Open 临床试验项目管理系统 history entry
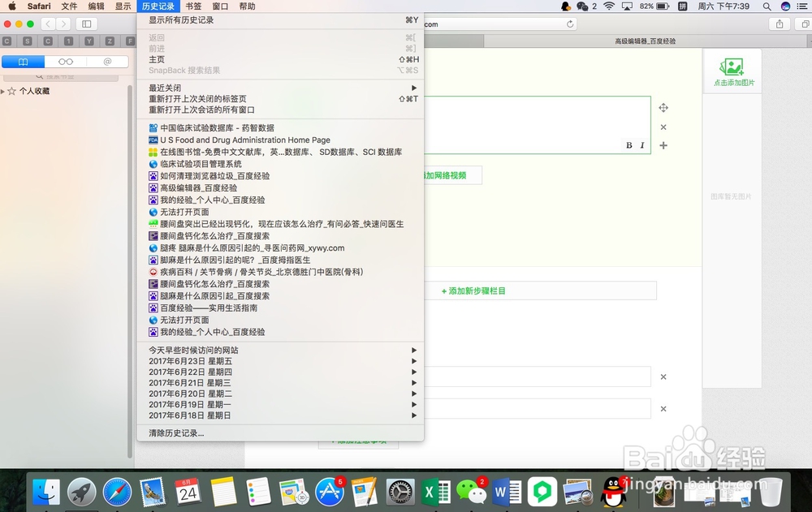The image size is (812, 512). (280, 164)
